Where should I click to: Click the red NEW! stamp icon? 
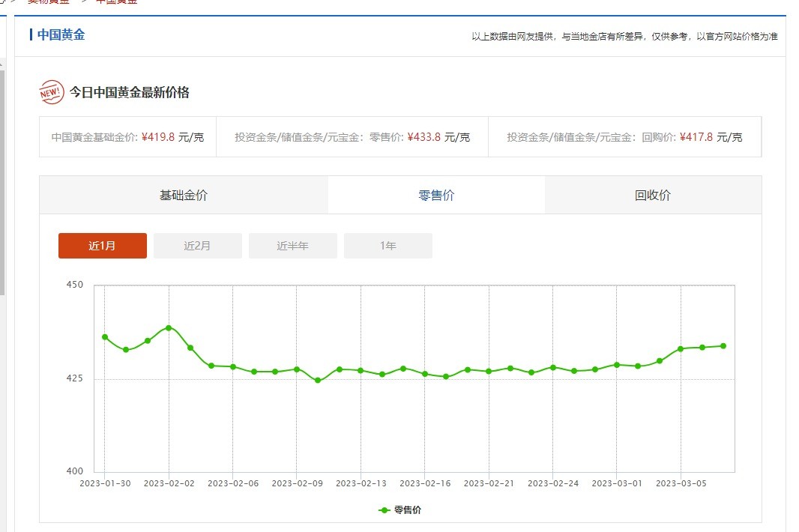pos(52,92)
